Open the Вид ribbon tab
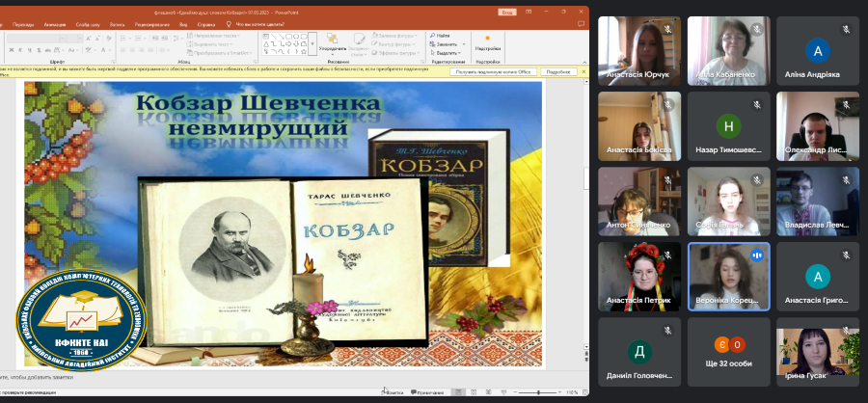Screen dimensions: 868x403 point(183,24)
